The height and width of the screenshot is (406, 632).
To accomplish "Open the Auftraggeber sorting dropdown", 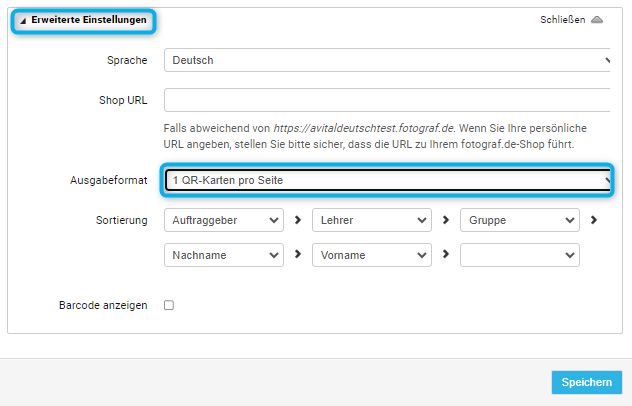I will click(x=224, y=220).
